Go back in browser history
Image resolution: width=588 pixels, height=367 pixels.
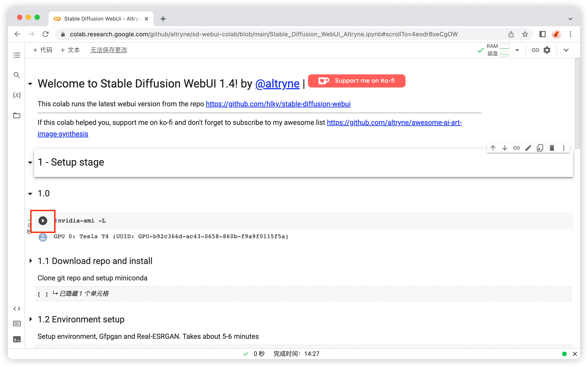point(17,34)
